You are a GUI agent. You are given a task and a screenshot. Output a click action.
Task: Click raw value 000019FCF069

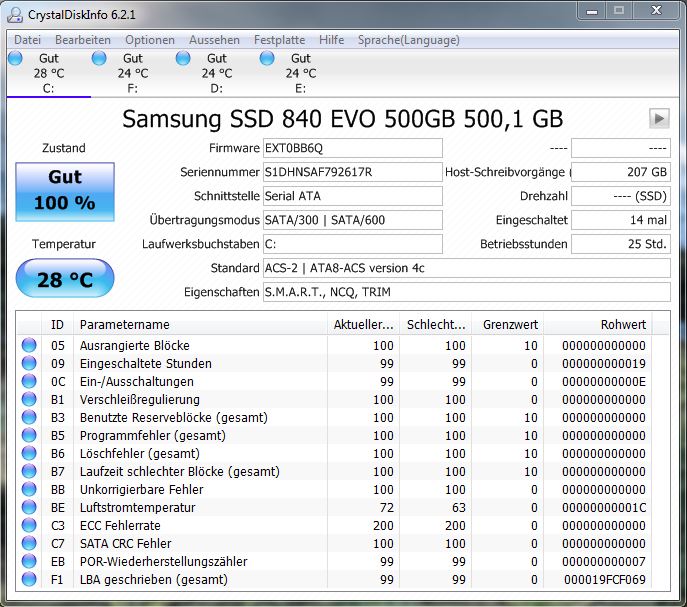(605, 579)
